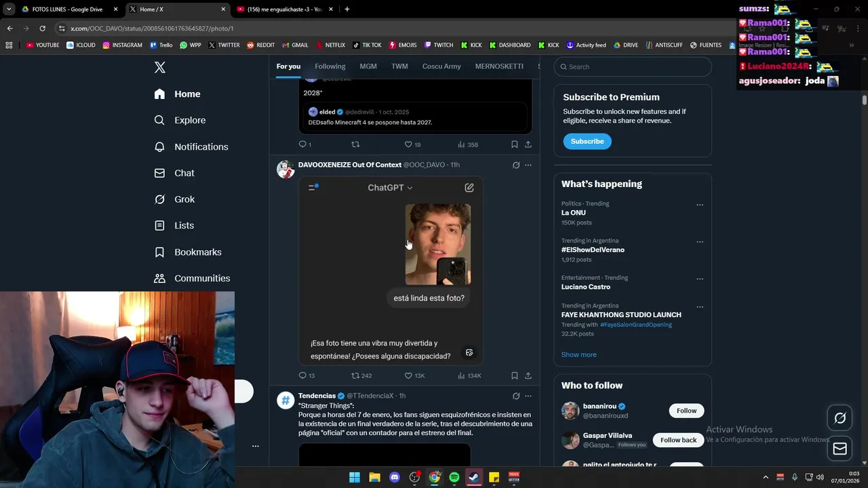
Task: Open the #ElShowDelVerano trend
Action: tap(593, 250)
